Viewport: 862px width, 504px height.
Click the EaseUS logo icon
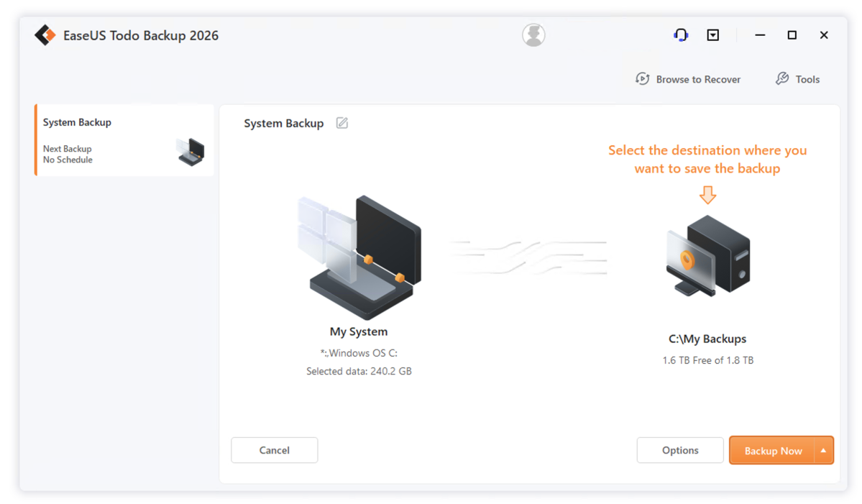[45, 35]
